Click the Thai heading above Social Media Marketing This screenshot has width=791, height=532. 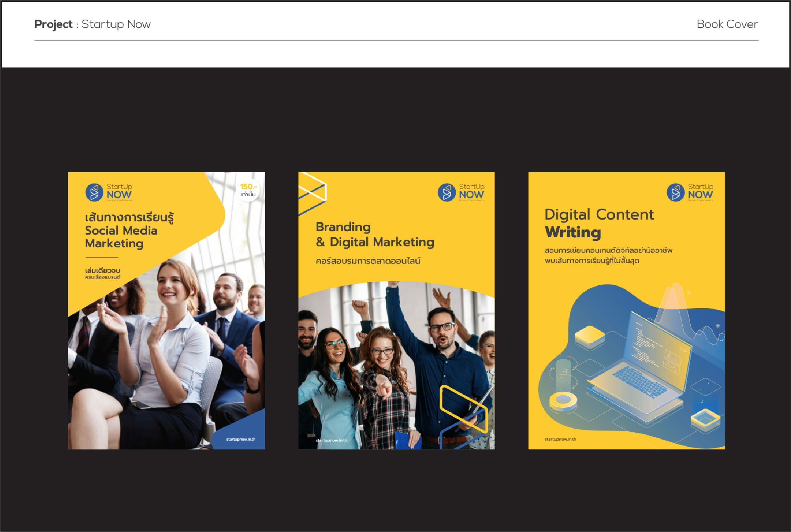129,218
